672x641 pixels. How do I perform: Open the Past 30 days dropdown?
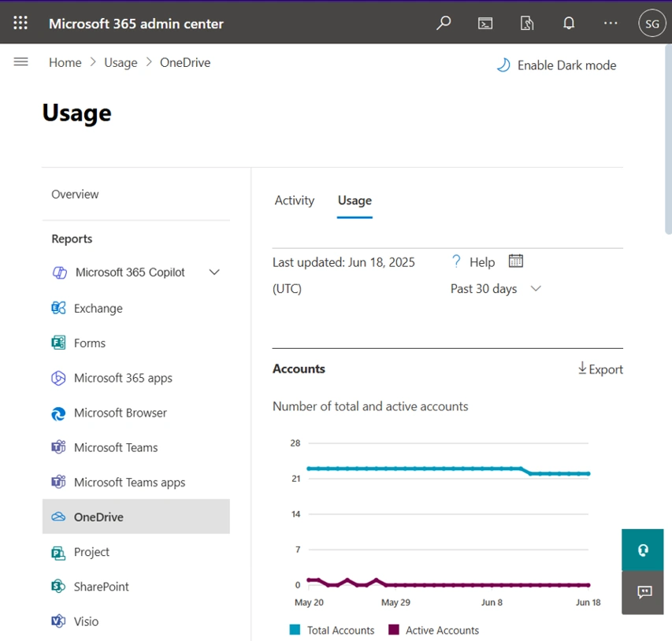496,289
